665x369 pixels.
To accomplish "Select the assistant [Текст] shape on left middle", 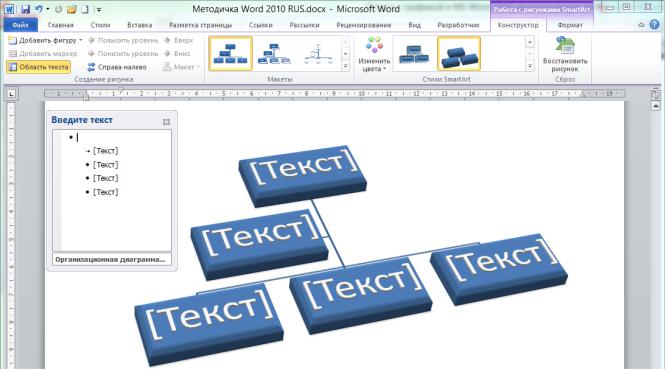I will (x=260, y=245).
